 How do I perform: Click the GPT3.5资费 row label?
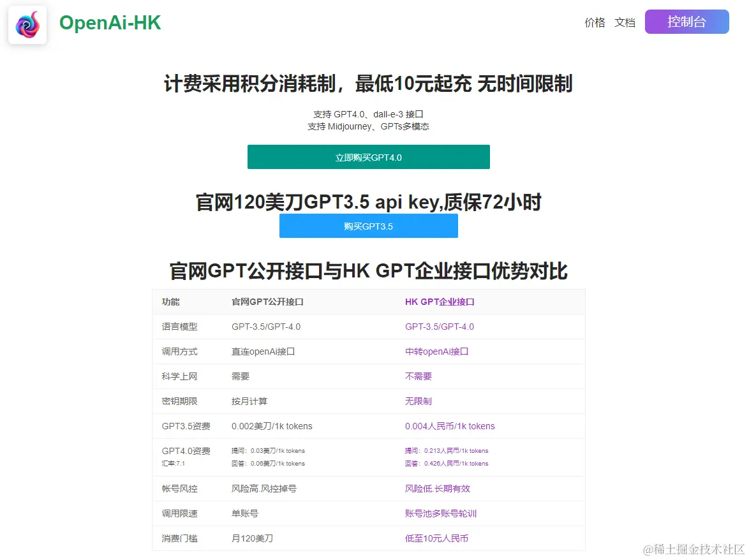186,426
